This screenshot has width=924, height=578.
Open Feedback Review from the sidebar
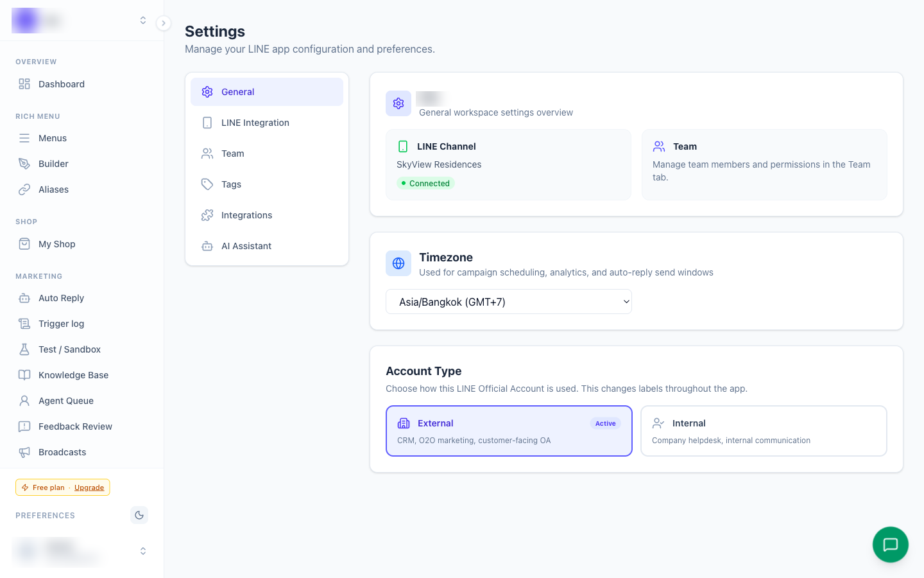pyautogui.click(x=81, y=426)
